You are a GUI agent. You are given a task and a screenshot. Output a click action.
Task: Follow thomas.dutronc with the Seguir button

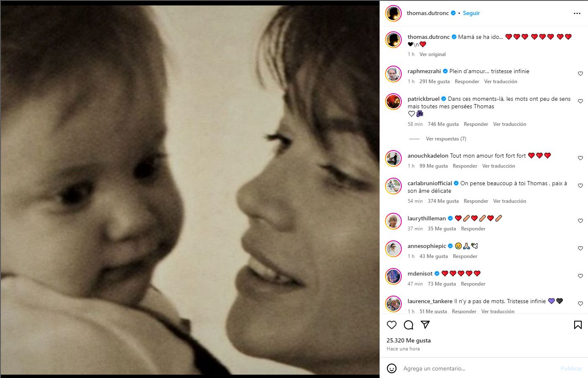pos(471,13)
